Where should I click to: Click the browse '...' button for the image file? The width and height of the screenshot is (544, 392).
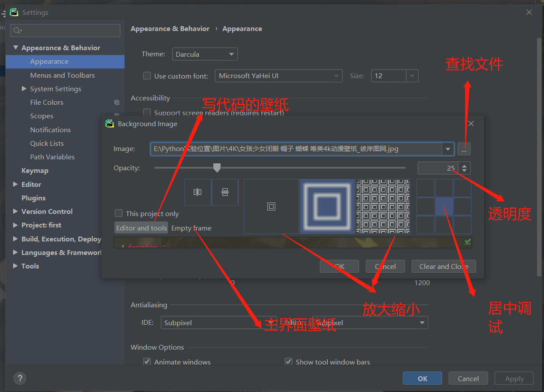(464, 149)
